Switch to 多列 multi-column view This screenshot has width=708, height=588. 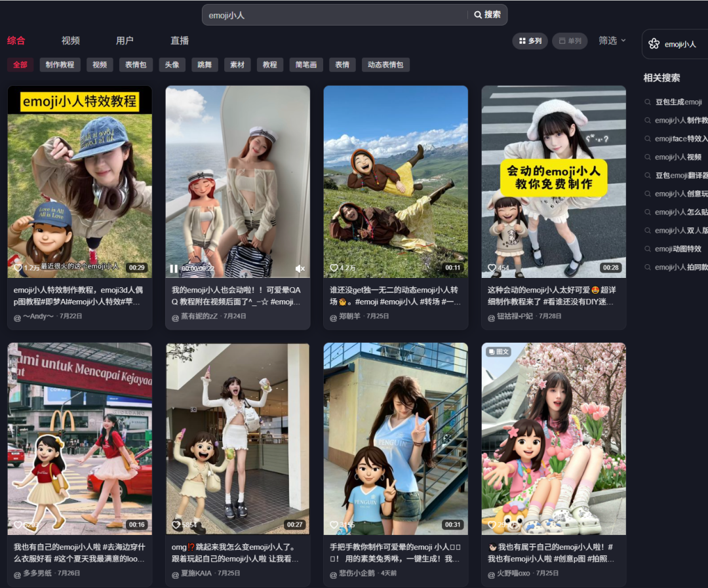point(530,41)
